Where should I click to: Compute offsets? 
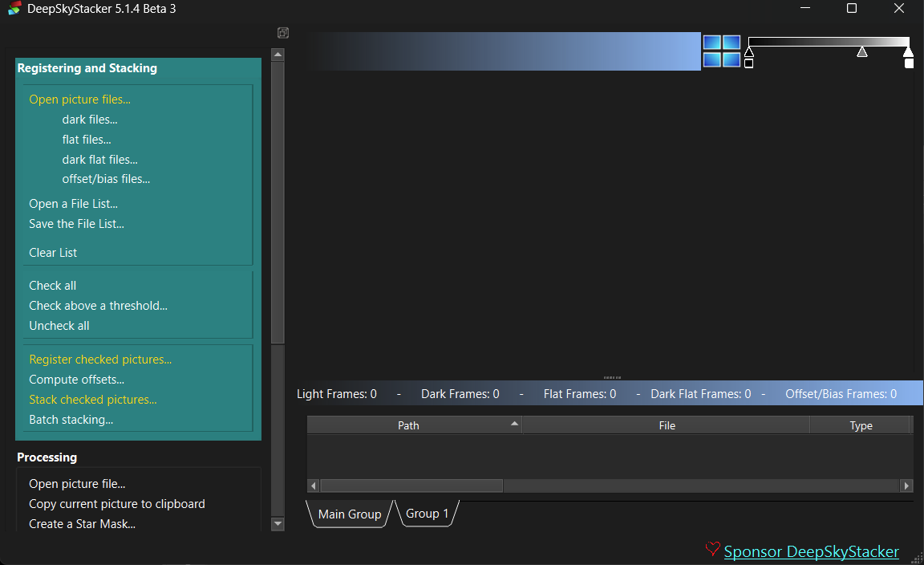(77, 380)
